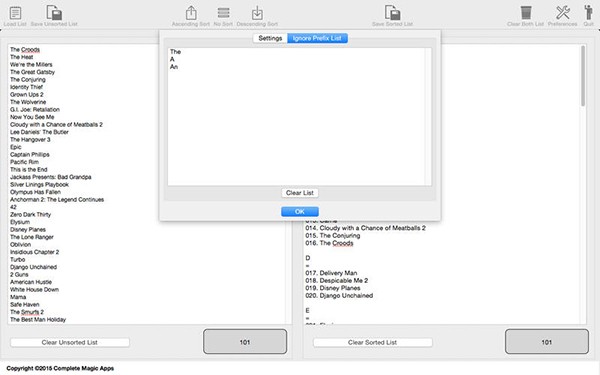Switch to the Settings tab
This screenshot has width=600, height=375.
pos(270,38)
